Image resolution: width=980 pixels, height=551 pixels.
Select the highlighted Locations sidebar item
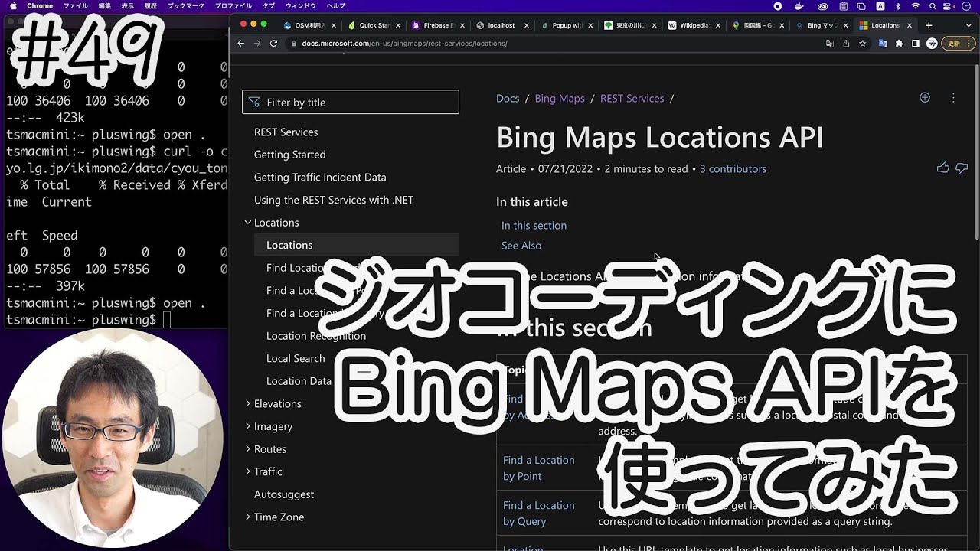pos(357,245)
